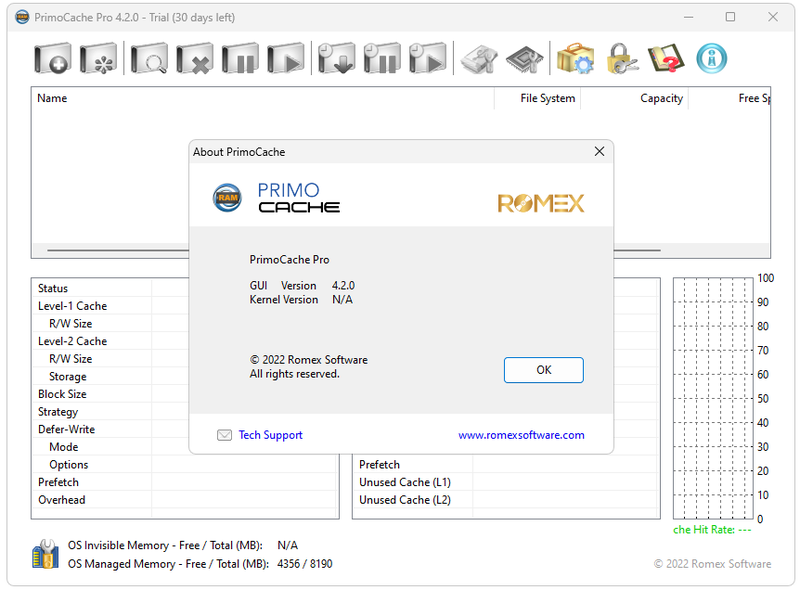
Task: Click the memory management icon at bottom left
Action: click(45, 554)
